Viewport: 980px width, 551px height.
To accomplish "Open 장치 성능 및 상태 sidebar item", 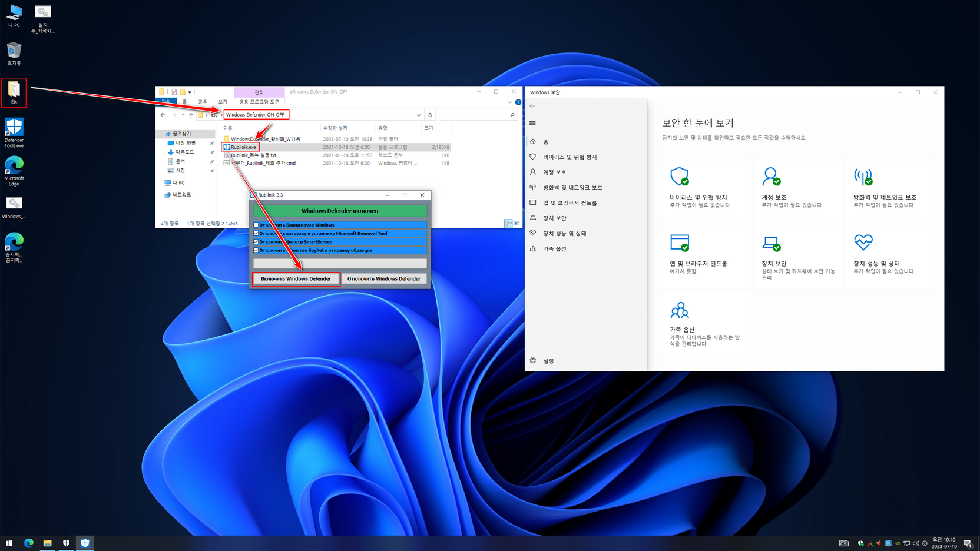I will pyautogui.click(x=586, y=234).
